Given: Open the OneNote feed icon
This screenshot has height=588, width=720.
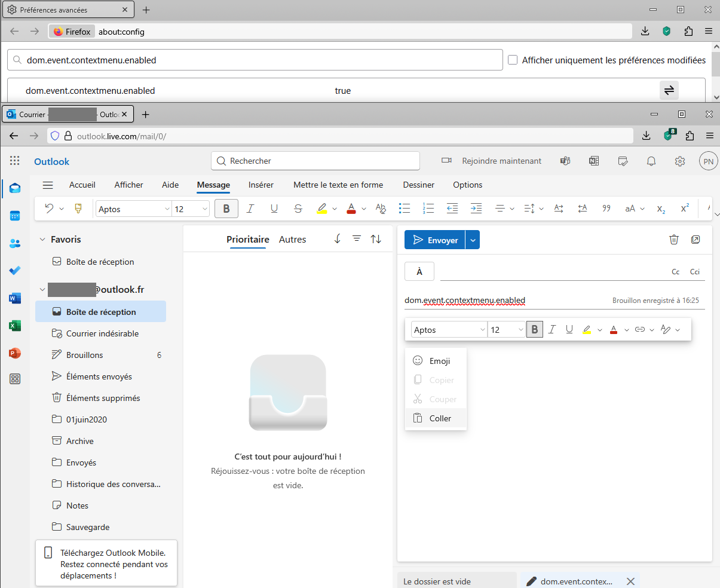Looking at the screenshot, I should (x=594, y=161).
